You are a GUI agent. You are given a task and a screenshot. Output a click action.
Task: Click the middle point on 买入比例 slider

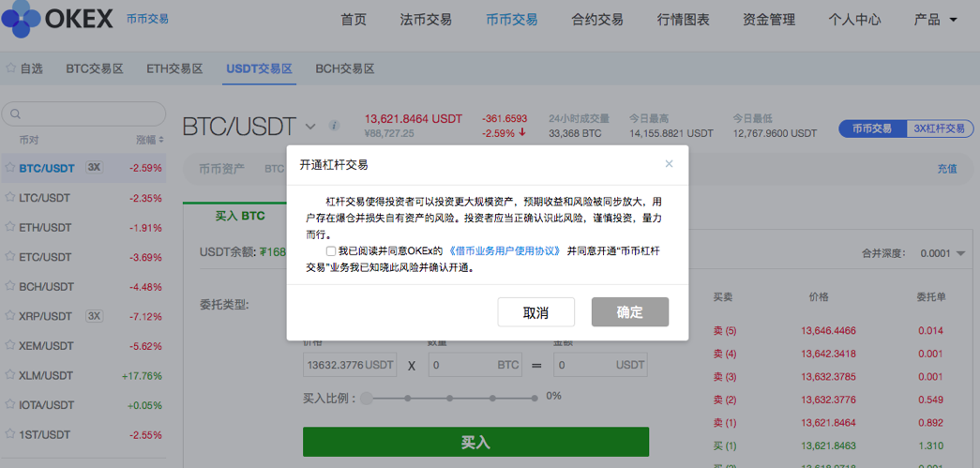450,398
